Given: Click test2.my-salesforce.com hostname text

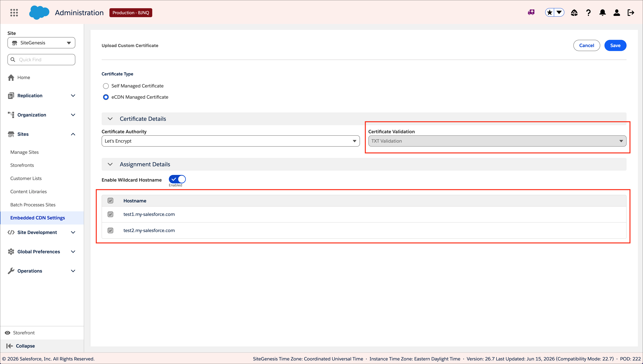Looking at the screenshot, I should click(149, 230).
